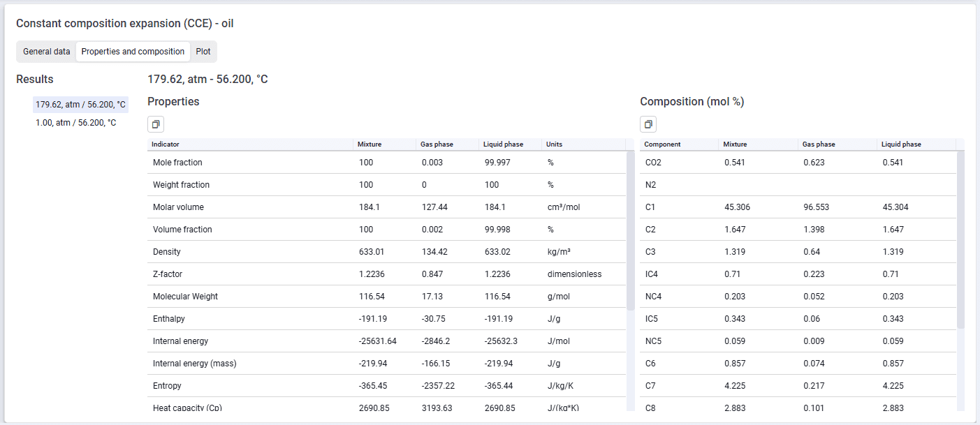The width and height of the screenshot is (980, 425).
Task: Click the C1 mixture value 45.306
Action: click(737, 207)
